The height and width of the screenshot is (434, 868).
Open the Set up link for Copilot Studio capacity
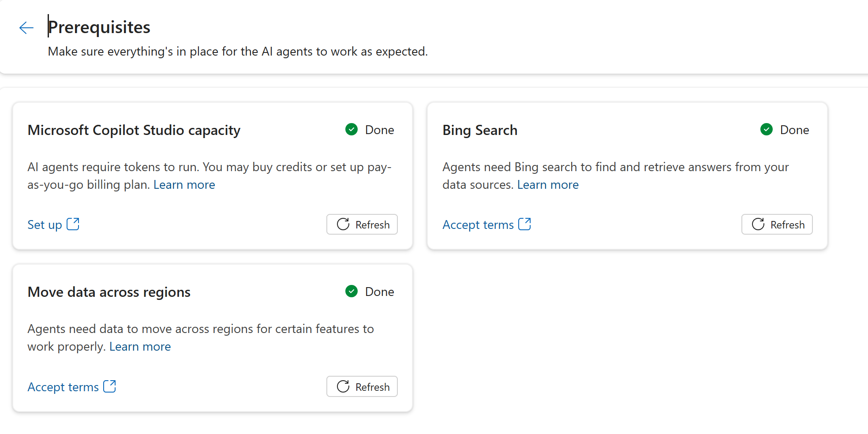coord(44,224)
